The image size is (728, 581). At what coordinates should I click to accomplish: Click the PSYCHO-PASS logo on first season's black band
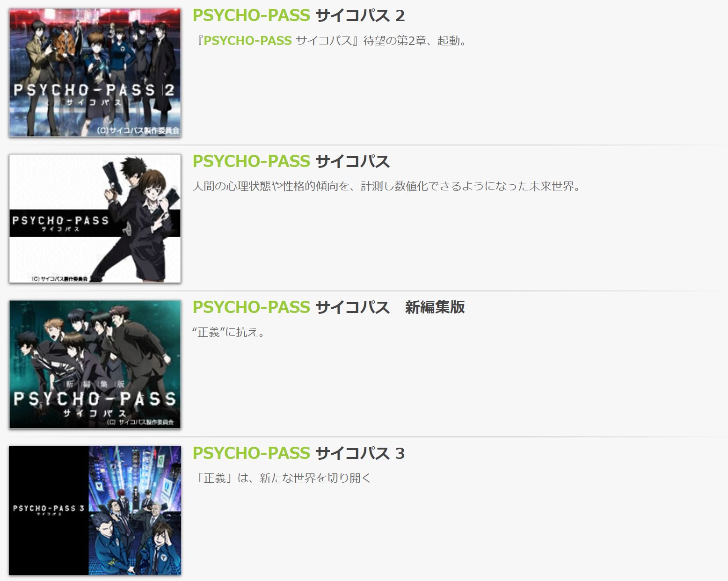(x=60, y=223)
